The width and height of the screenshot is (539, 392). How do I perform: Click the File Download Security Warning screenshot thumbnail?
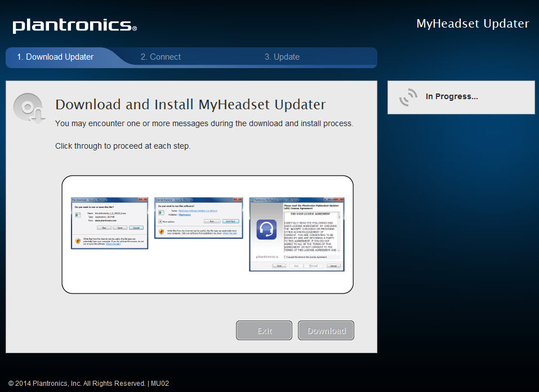tap(109, 223)
